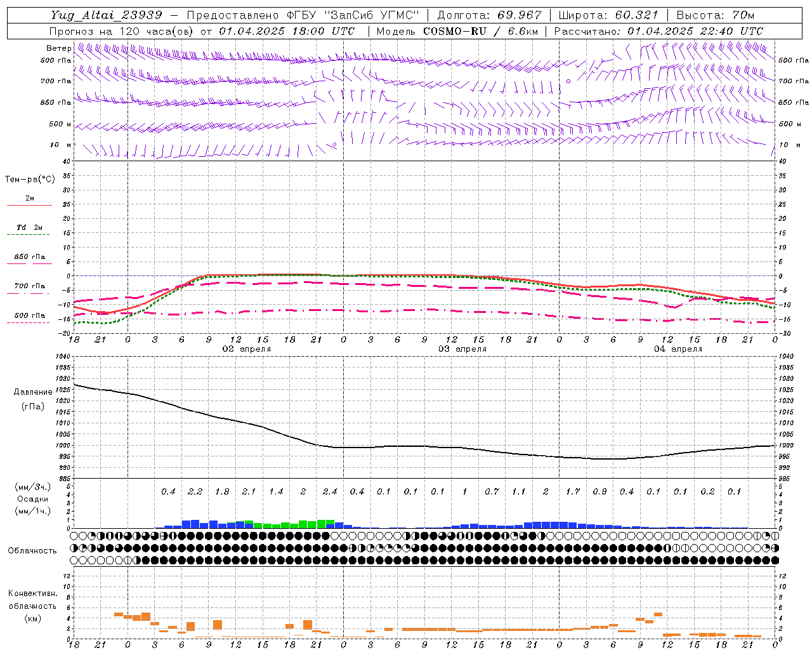This screenshot has width=812, height=650.
Task: Select the Долгота: 69.967 value
Action: coord(490,15)
